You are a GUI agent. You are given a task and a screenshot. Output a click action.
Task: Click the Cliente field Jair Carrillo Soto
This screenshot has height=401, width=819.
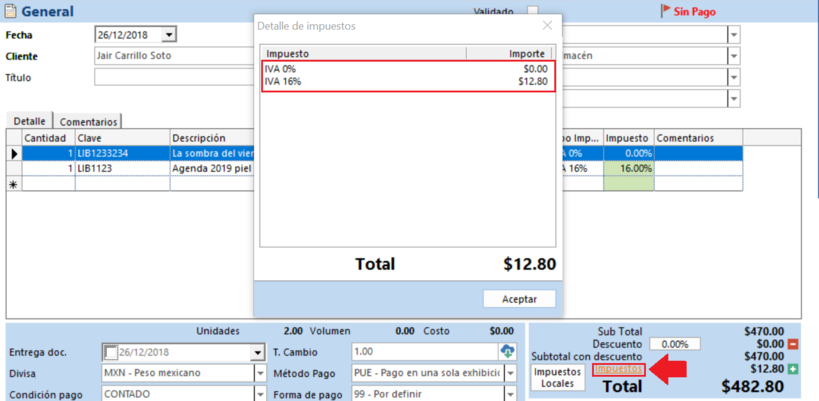coord(173,55)
